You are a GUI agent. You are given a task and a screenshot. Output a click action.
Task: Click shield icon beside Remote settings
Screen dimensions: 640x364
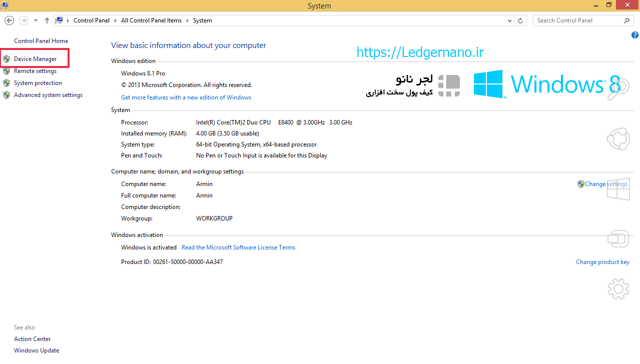pyautogui.click(x=7, y=71)
